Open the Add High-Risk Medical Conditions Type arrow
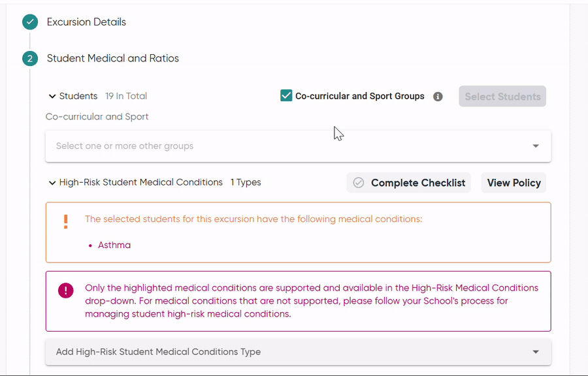Image resolution: width=588 pixels, height=376 pixels. [536, 352]
